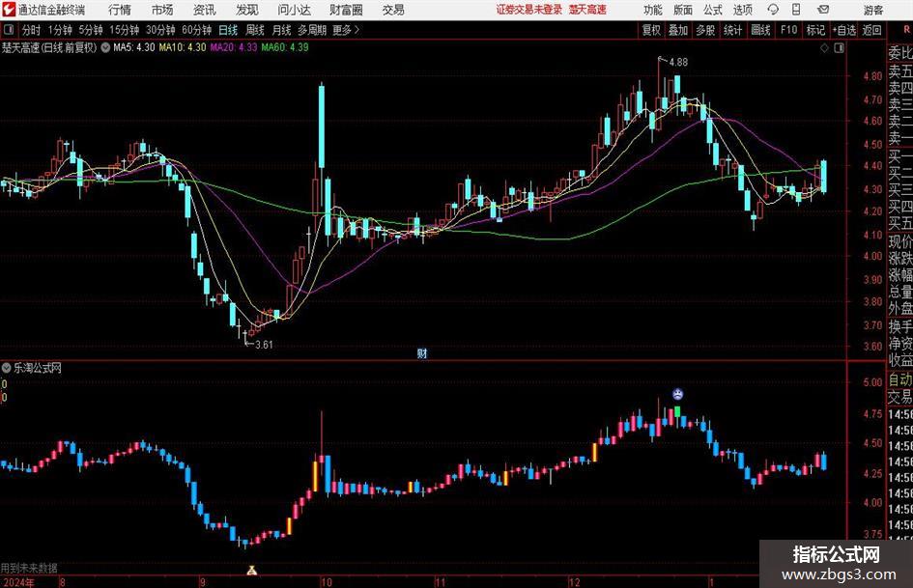Click the 财 marker under the main chart
This screenshot has height=588, width=913.
pyautogui.click(x=422, y=352)
